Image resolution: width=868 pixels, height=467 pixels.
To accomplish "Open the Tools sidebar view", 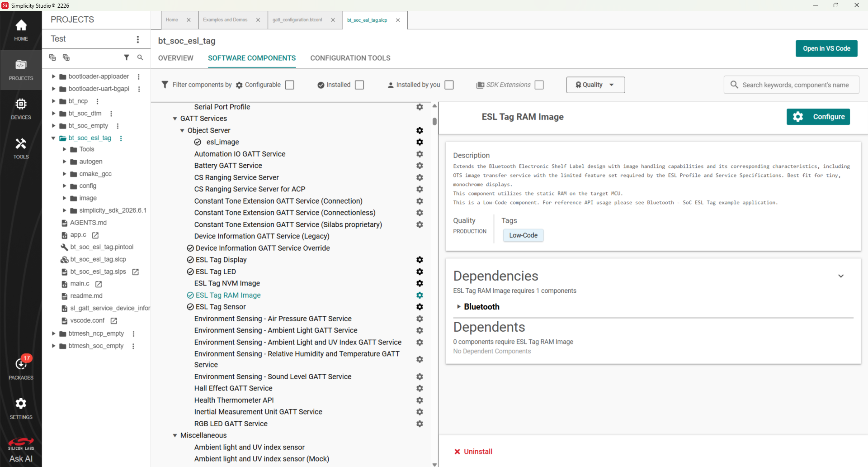I will [21, 148].
